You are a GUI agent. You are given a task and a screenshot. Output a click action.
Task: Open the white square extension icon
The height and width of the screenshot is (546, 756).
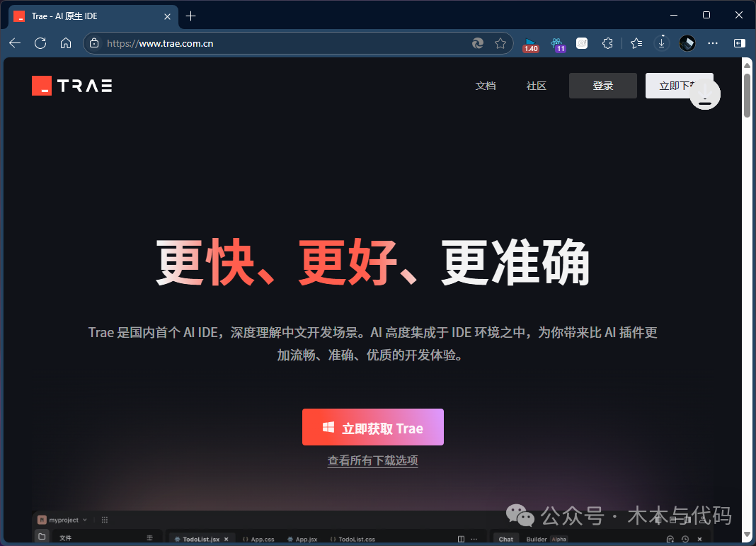pyautogui.click(x=582, y=43)
